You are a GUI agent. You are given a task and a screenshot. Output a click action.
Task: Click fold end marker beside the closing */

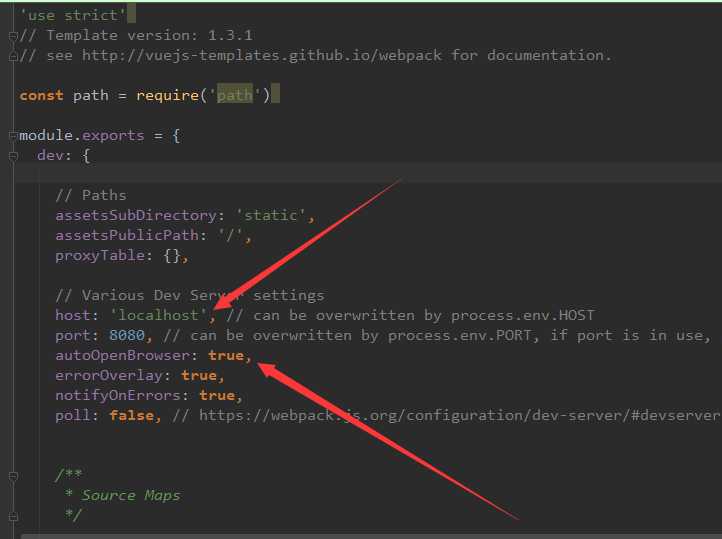point(13,516)
